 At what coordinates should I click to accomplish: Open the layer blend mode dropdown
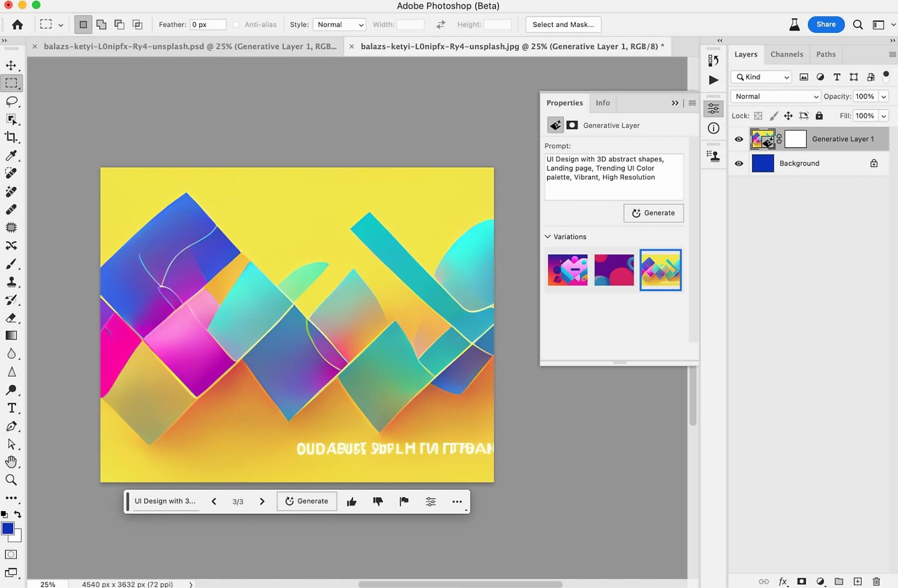point(776,96)
